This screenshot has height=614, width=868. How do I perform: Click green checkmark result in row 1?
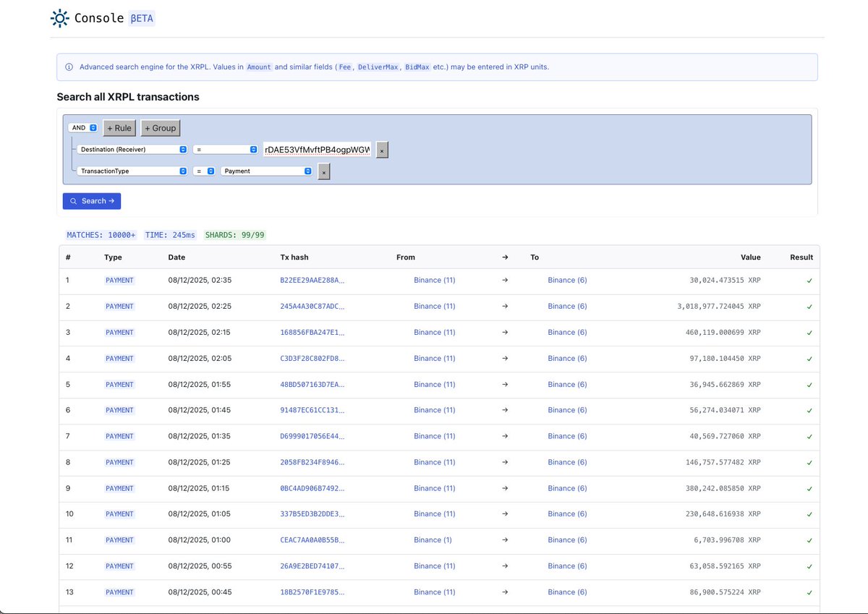click(809, 281)
